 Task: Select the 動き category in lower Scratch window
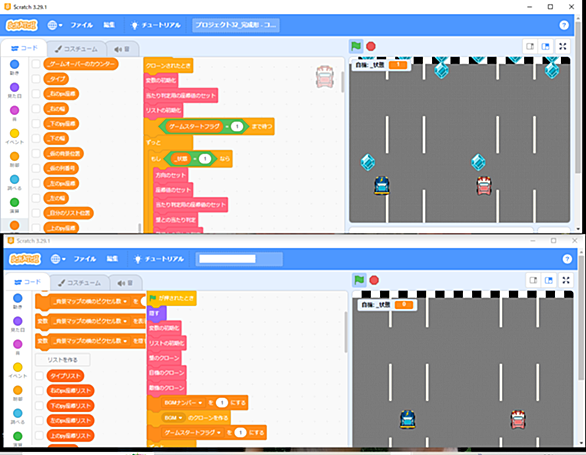(18, 301)
